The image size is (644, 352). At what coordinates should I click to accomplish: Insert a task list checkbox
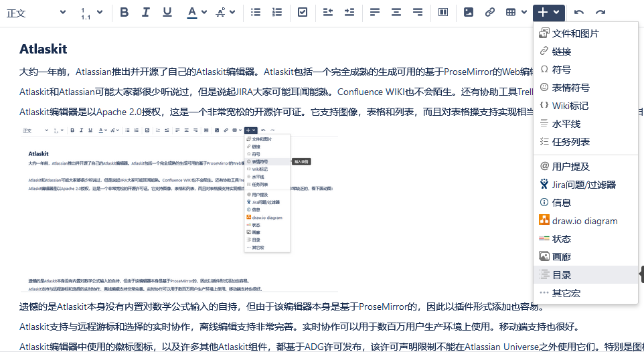[303, 12]
